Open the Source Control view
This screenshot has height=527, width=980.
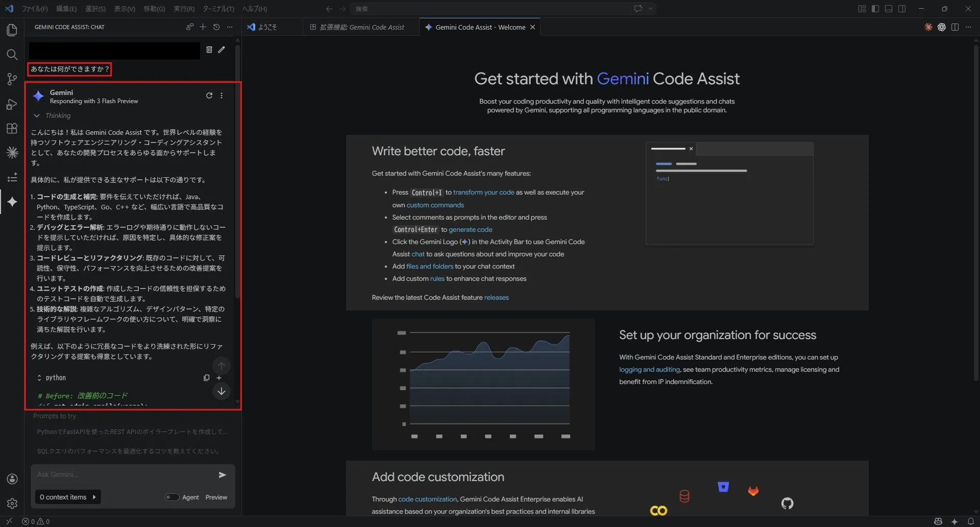point(12,79)
